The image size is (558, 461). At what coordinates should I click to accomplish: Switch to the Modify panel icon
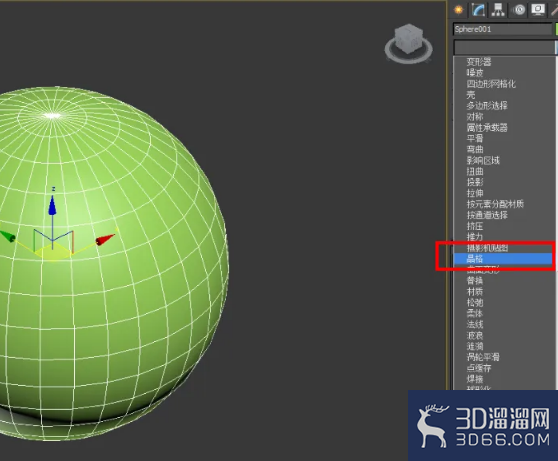click(479, 10)
